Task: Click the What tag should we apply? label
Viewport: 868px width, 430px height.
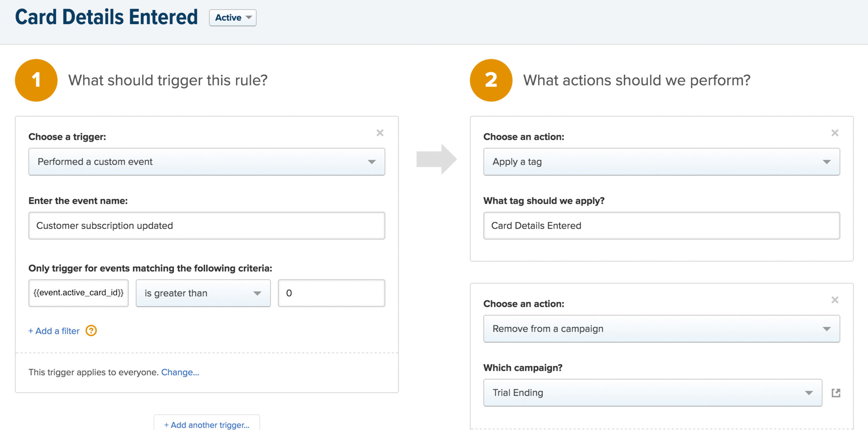Action: coord(544,201)
